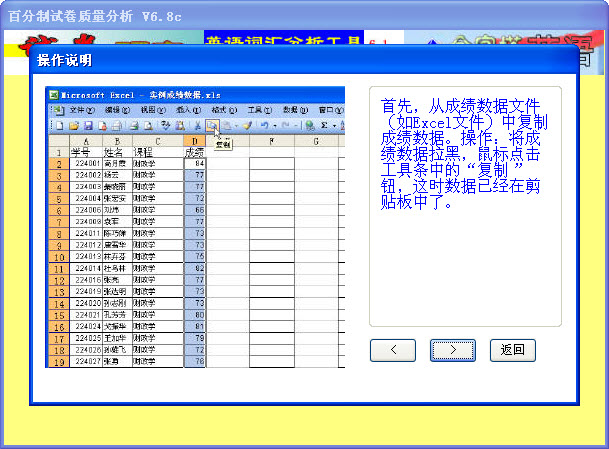Image resolution: width=609 pixels, height=449 pixels.
Task: Click the Open folder icon in Excel toolbar
Action: [x=74, y=125]
